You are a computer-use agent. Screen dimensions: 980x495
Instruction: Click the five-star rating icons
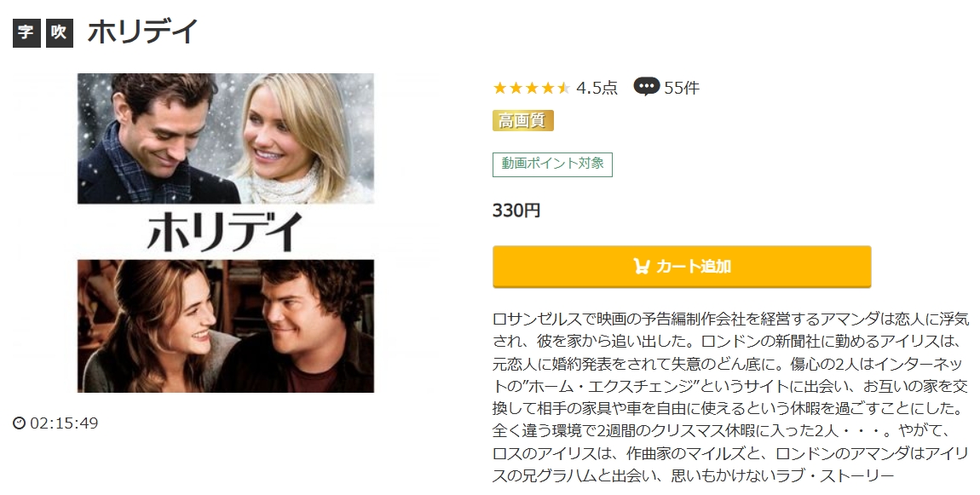pos(531,88)
